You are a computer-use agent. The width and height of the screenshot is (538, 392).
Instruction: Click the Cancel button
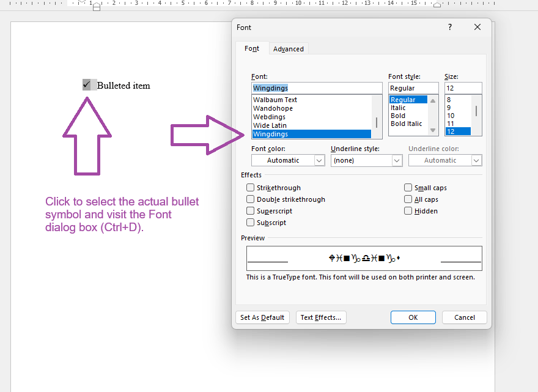pos(465,317)
